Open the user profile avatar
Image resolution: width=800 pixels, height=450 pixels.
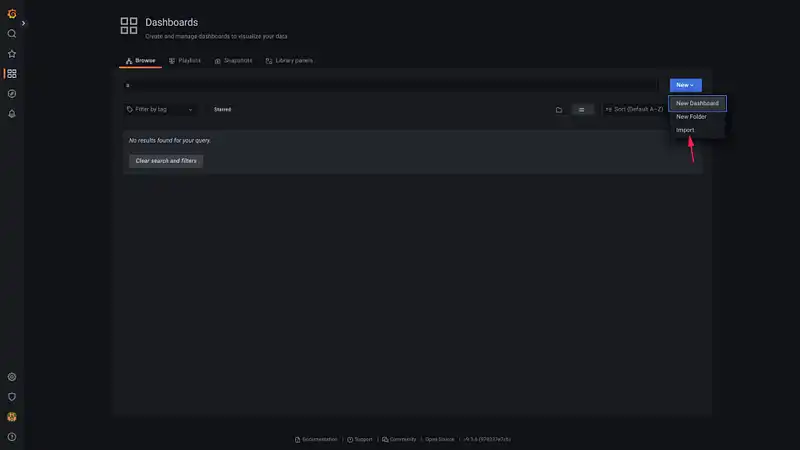12,417
